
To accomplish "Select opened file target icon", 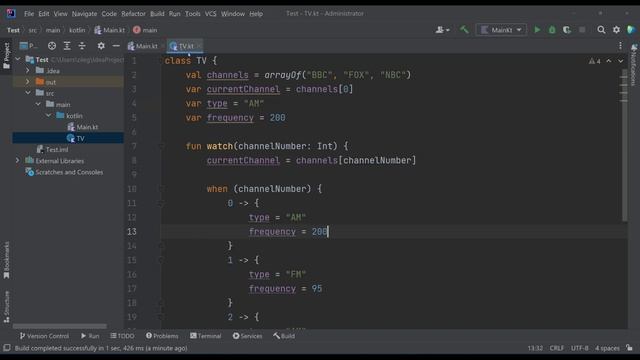I will click(52, 46).
